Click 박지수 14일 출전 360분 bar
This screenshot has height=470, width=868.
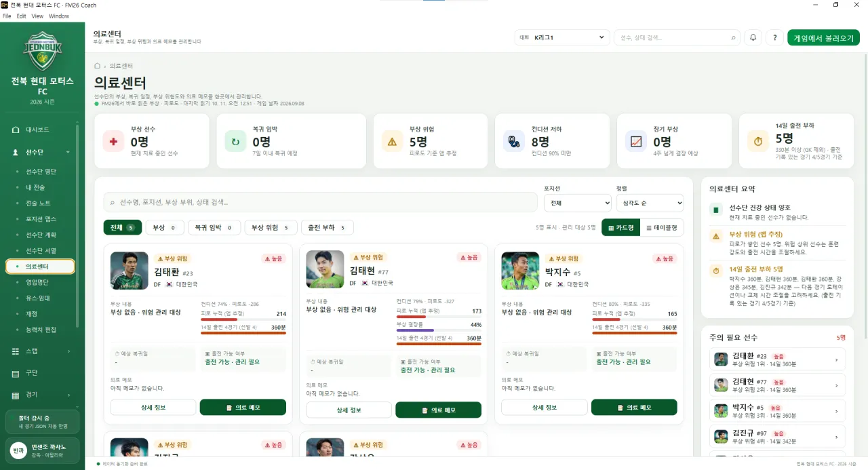point(635,333)
